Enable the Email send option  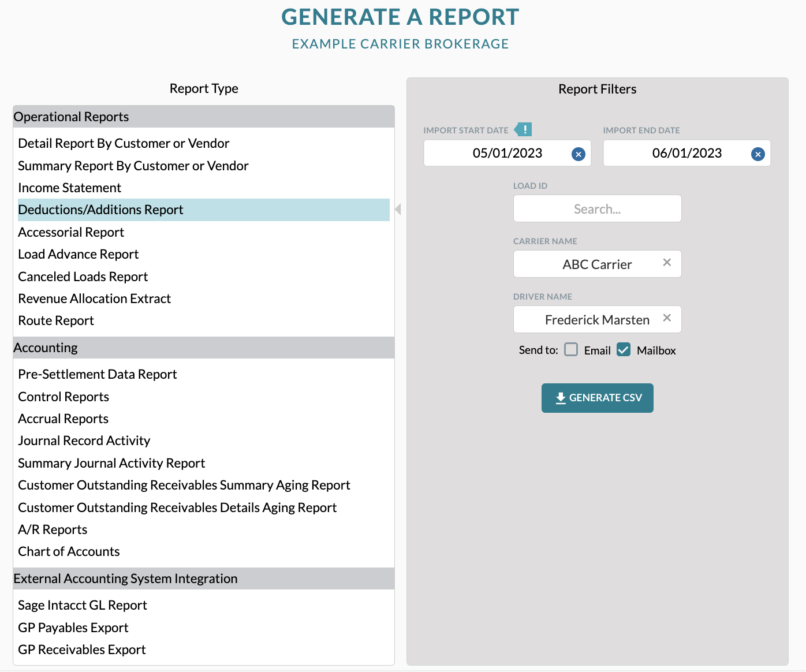click(571, 349)
